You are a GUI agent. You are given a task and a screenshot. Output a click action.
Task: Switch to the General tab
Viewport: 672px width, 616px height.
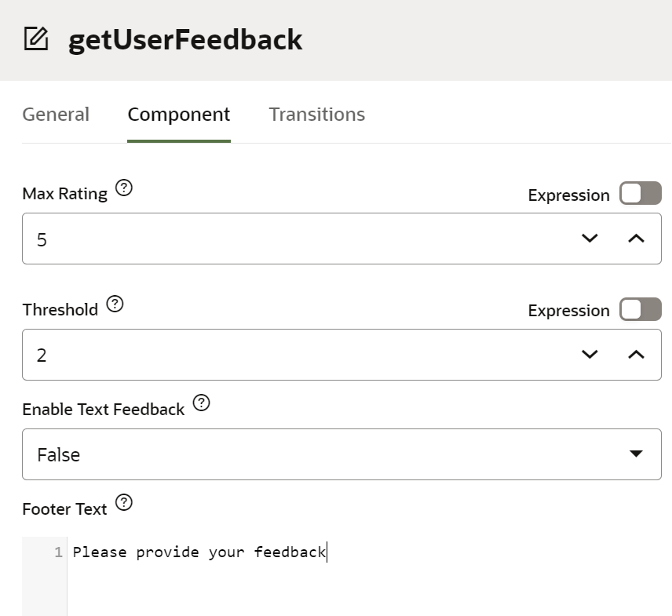point(56,115)
